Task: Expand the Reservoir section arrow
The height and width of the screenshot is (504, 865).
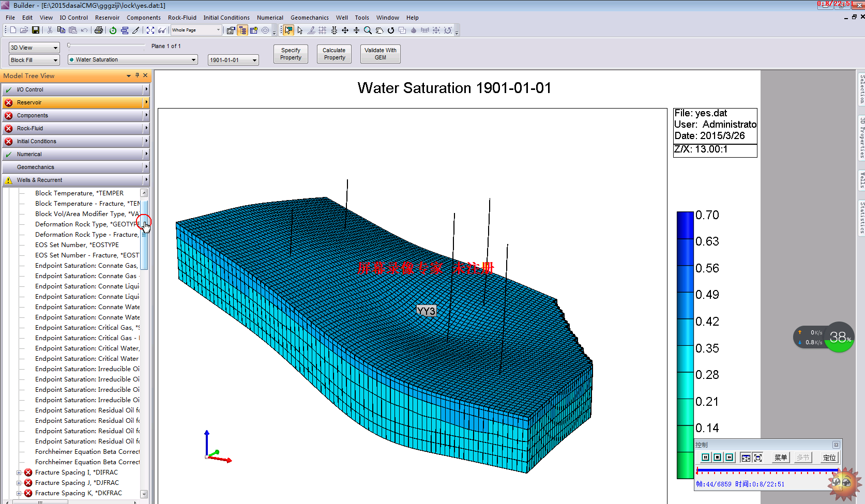Action: pos(146,102)
